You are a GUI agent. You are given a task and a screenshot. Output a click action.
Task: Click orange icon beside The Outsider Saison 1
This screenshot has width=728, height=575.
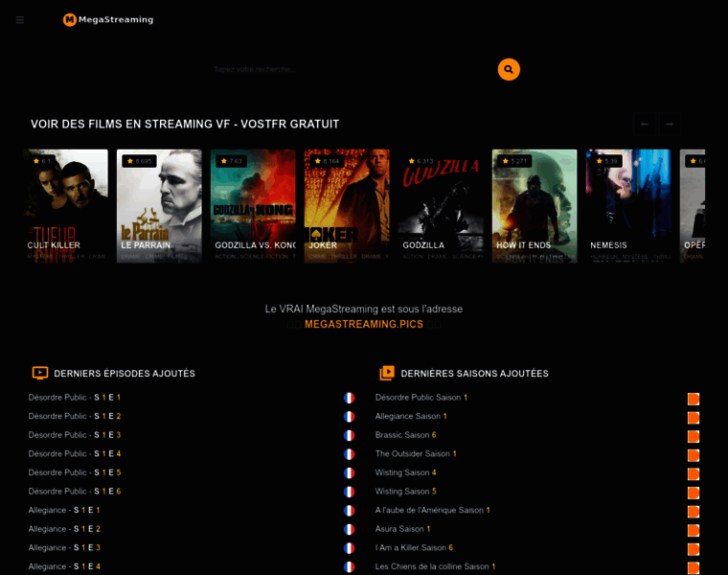click(694, 455)
